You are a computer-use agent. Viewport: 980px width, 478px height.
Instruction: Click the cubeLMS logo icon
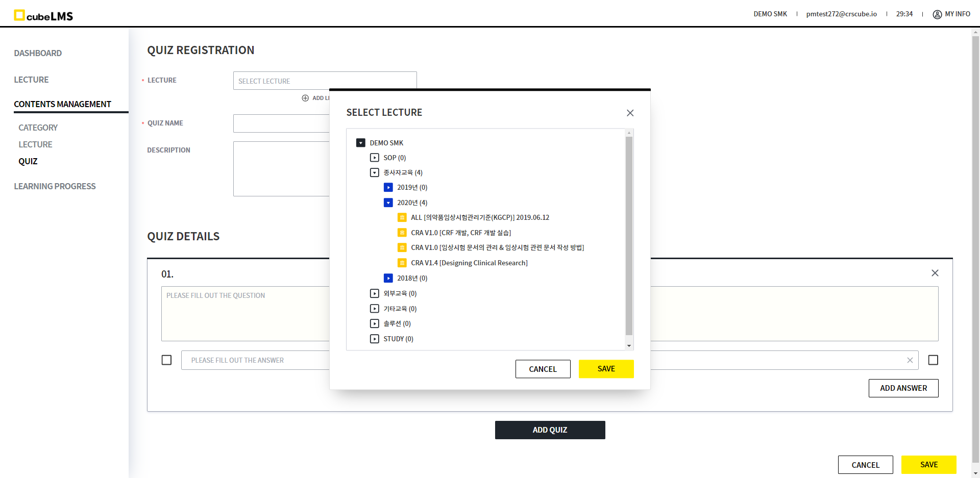(19, 15)
